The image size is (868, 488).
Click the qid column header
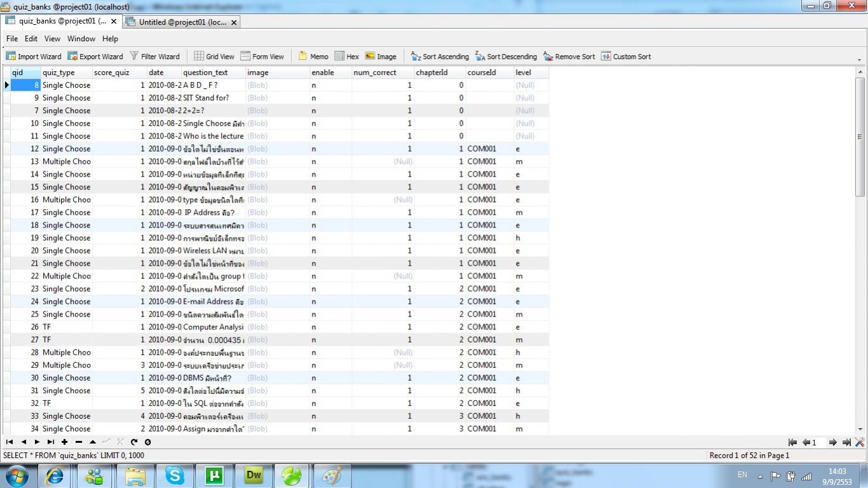point(25,72)
